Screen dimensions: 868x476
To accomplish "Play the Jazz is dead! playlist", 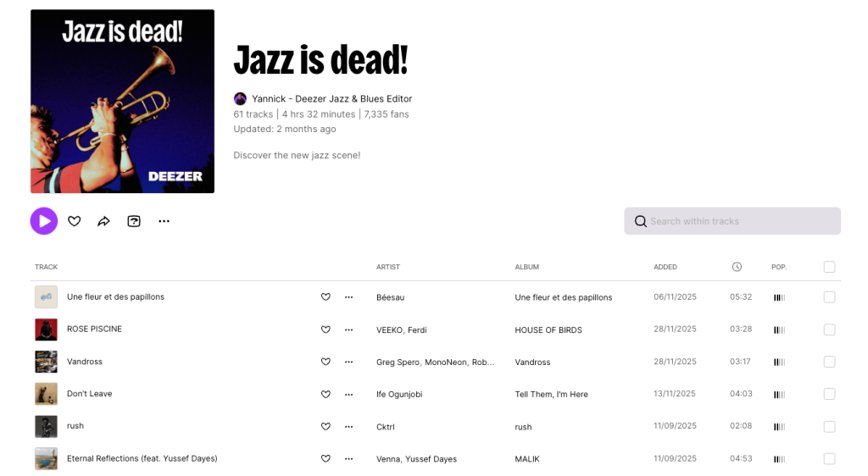I will tap(44, 221).
